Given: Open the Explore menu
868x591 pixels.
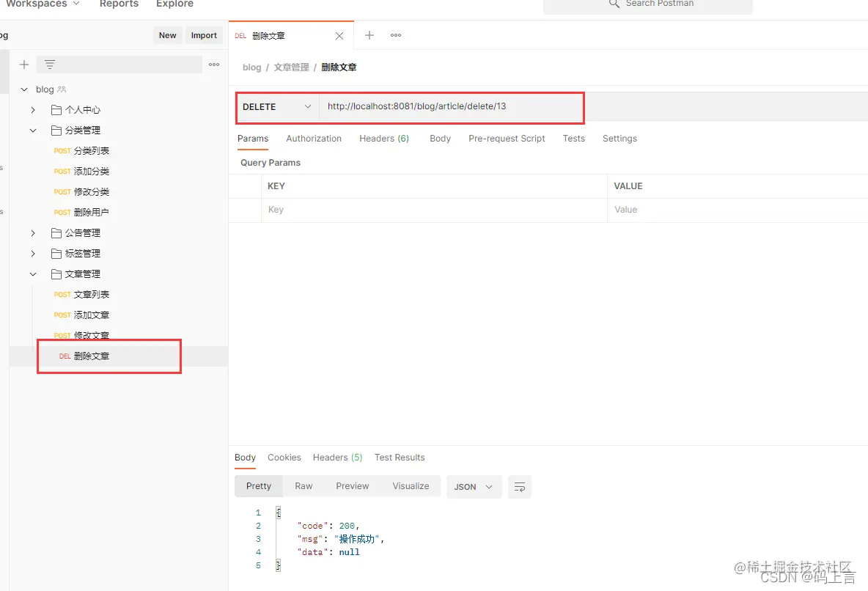Looking at the screenshot, I should click(174, 4).
